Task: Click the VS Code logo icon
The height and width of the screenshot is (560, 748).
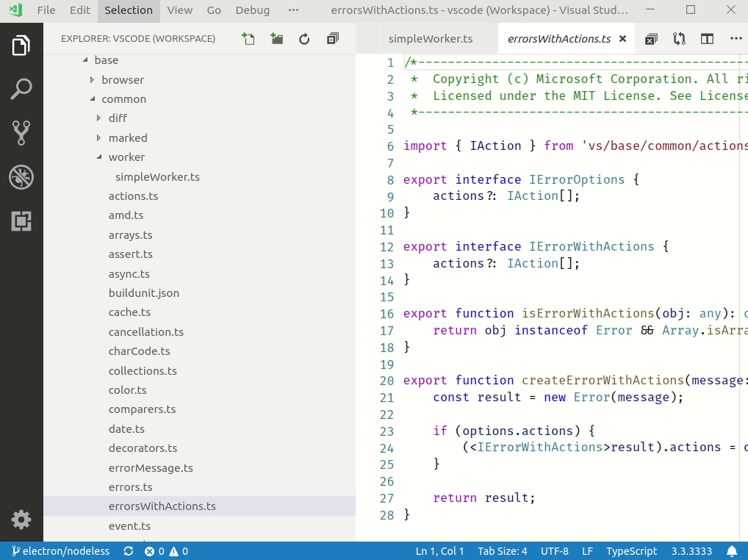Action: pos(15,10)
